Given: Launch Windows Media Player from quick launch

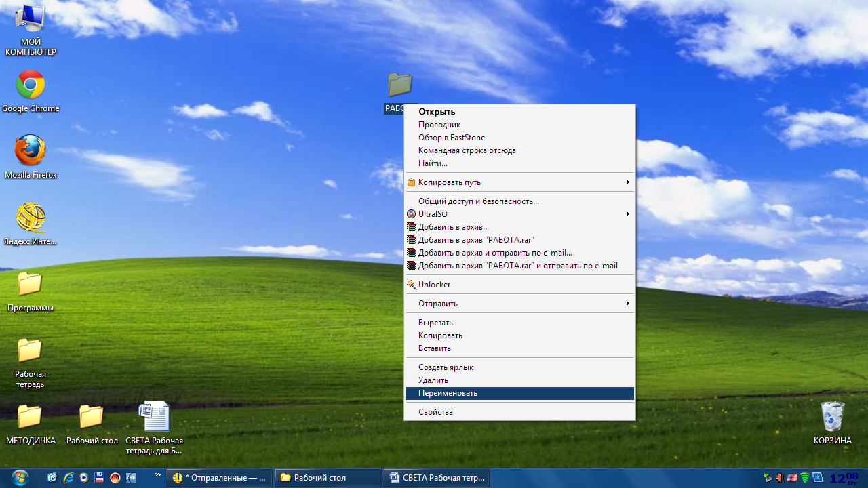Looking at the screenshot, I should point(84,478).
